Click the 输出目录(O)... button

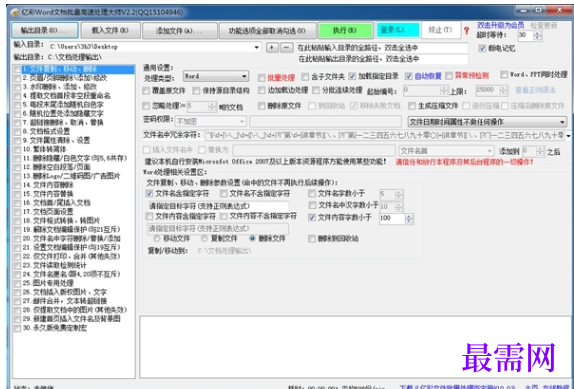click(45, 30)
